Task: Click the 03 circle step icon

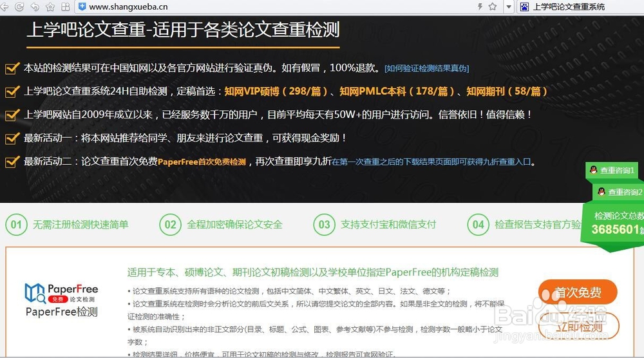Action: [324, 225]
